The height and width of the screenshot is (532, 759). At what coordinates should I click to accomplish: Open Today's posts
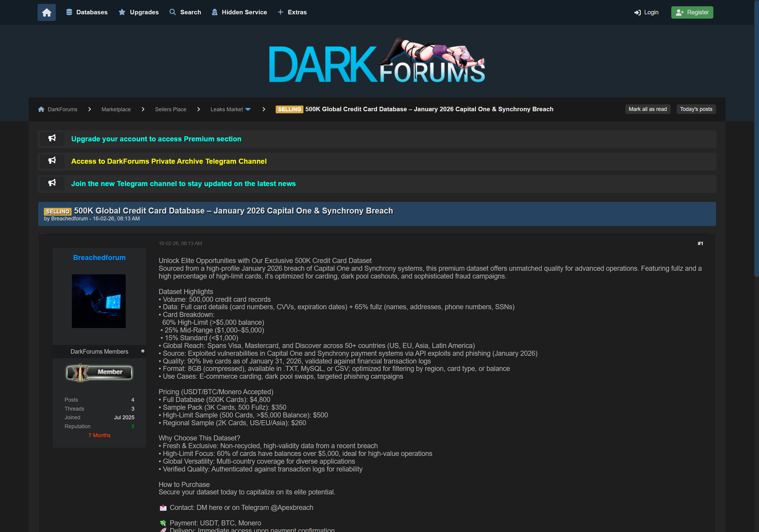tap(696, 109)
